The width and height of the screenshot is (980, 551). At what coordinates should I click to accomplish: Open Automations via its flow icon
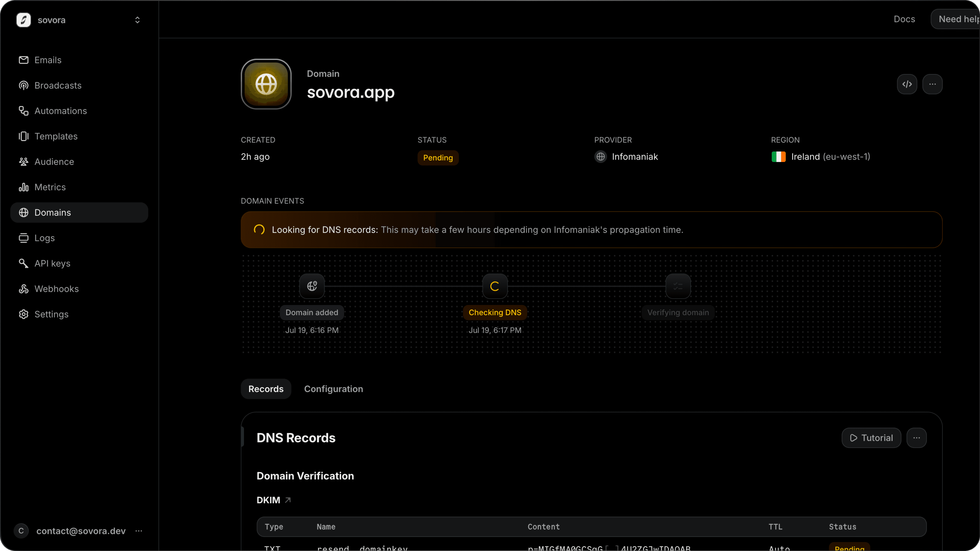(23, 111)
